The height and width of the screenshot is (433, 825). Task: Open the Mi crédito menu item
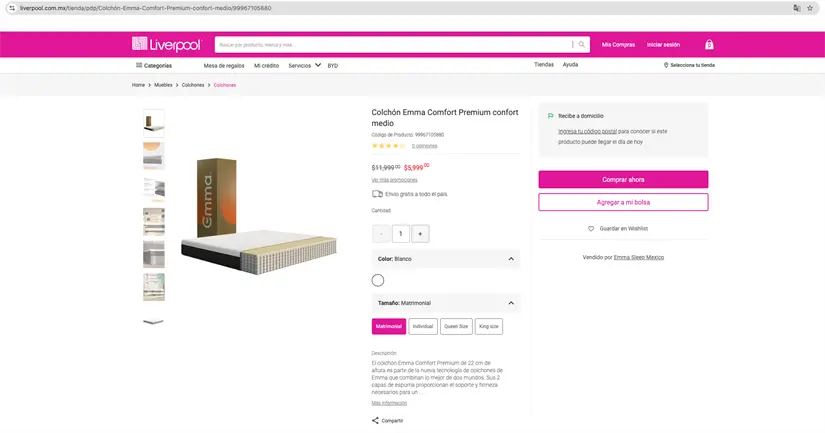click(x=266, y=65)
